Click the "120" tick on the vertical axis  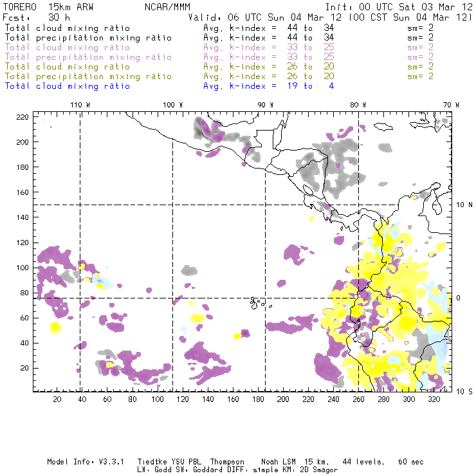point(23,243)
